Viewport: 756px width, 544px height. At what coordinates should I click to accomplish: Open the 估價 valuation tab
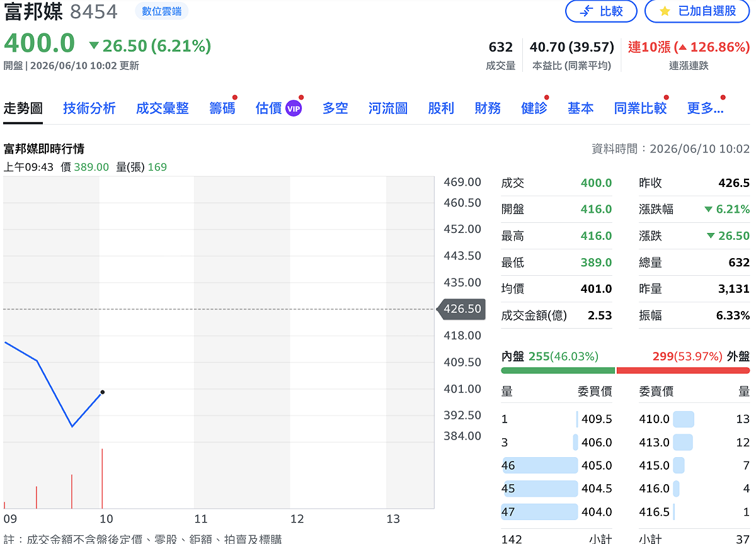pyautogui.click(x=269, y=108)
